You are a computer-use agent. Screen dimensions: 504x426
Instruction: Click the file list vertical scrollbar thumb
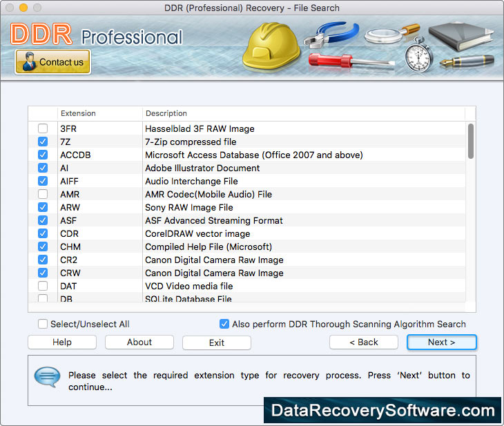471,141
